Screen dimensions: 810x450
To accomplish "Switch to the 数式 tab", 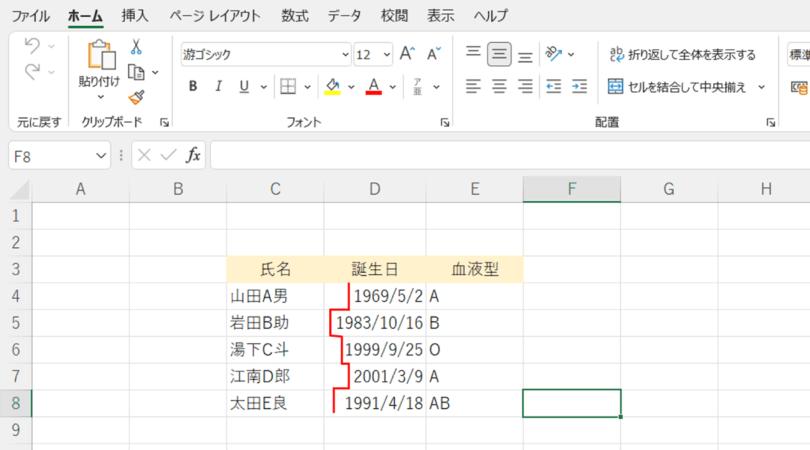I will (x=295, y=15).
